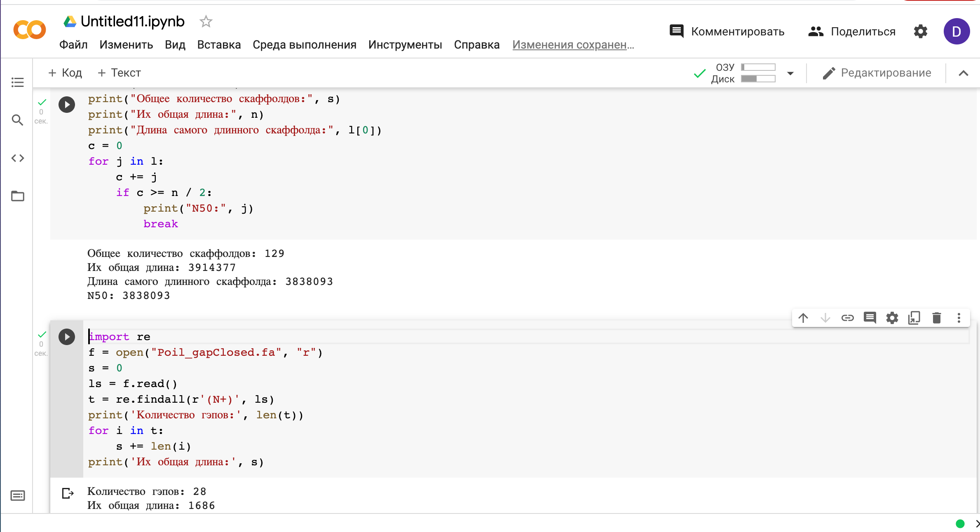
Task: Click the Диск usage bar
Action: click(758, 79)
